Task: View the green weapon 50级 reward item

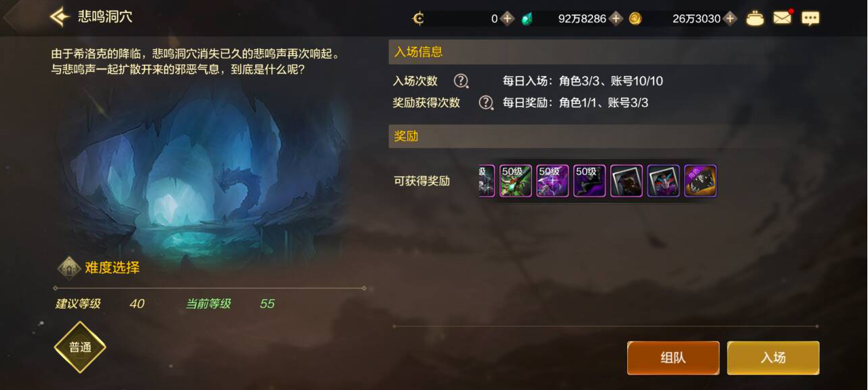Action: coord(516,181)
